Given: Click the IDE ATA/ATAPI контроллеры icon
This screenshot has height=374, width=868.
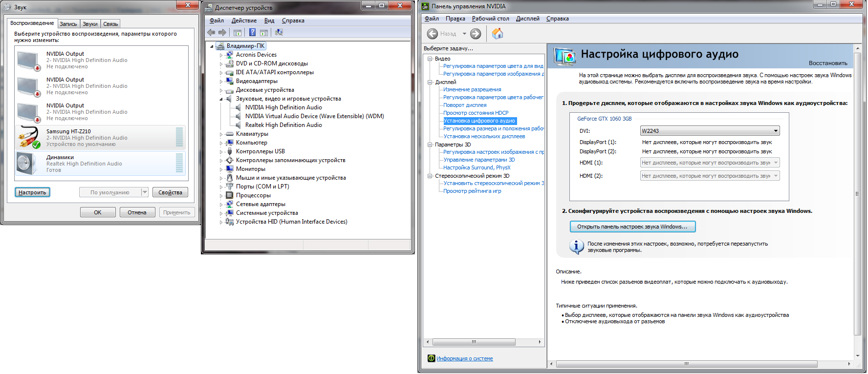Looking at the screenshot, I should pos(229,72).
